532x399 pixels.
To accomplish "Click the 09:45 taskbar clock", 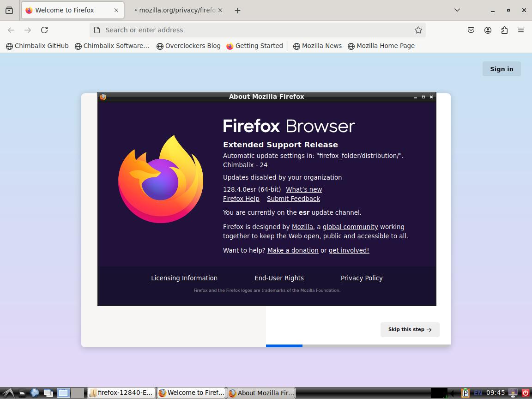I will coord(496,393).
